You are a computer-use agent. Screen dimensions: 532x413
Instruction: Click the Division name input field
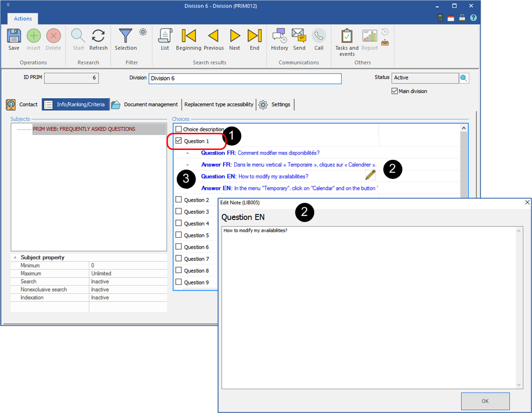(245, 78)
